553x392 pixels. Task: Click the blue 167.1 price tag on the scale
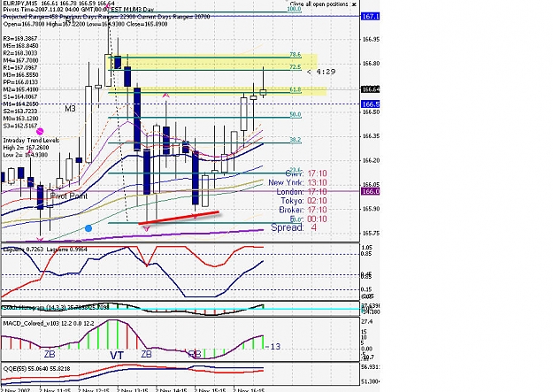[371, 16]
